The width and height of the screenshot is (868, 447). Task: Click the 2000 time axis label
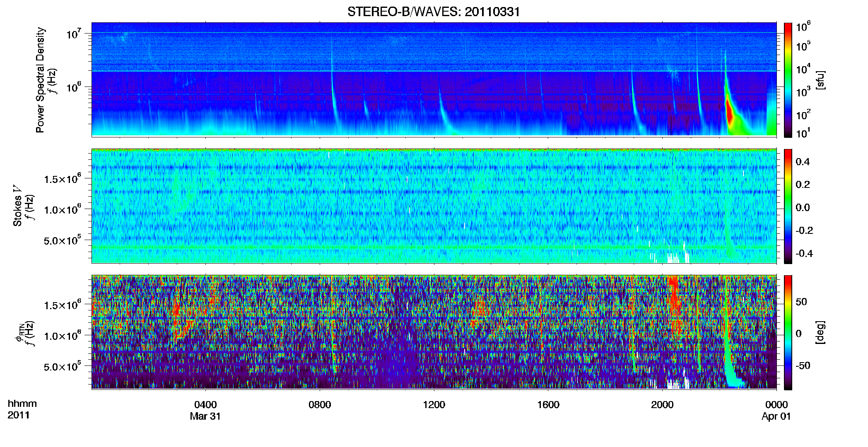662,405
